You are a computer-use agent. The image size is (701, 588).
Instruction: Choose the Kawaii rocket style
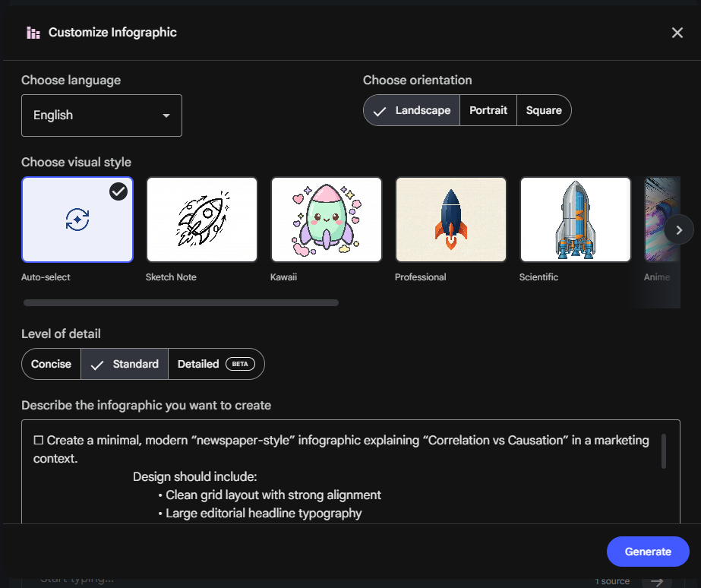327,220
